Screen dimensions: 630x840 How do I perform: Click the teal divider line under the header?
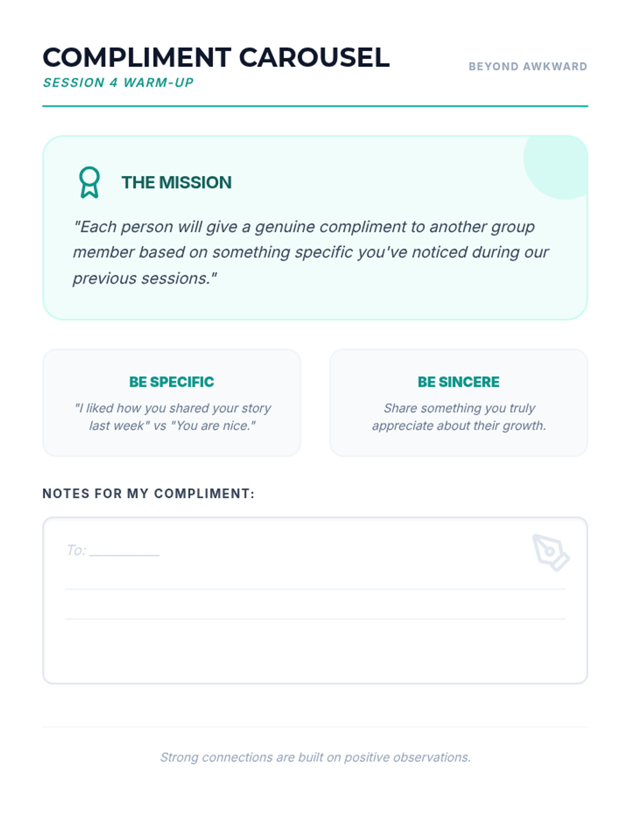click(315, 106)
